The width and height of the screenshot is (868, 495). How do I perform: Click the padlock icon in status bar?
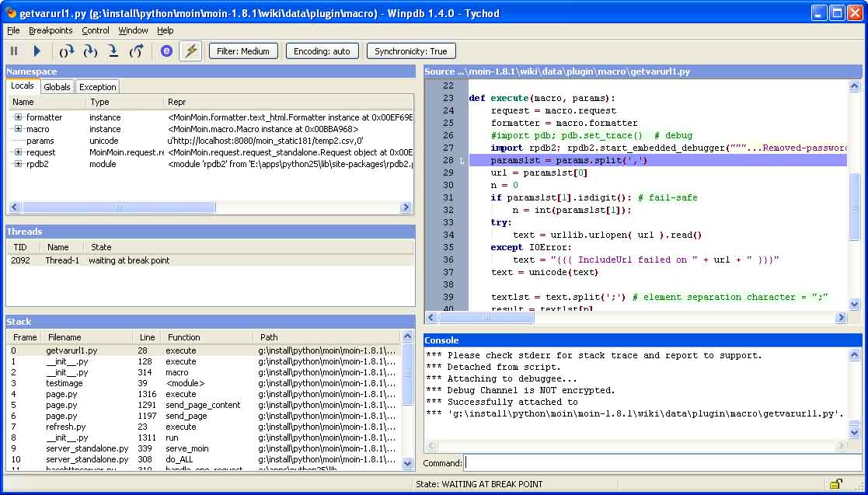click(835, 484)
